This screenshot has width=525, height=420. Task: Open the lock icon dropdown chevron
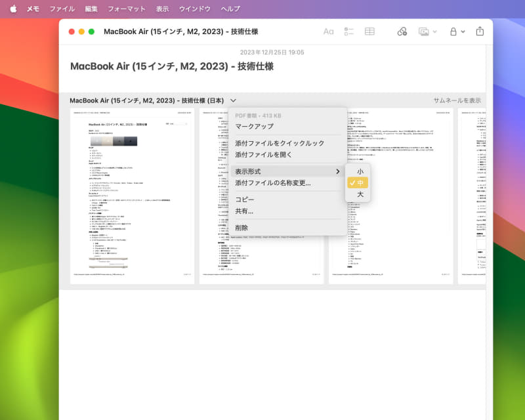tap(462, 31)
